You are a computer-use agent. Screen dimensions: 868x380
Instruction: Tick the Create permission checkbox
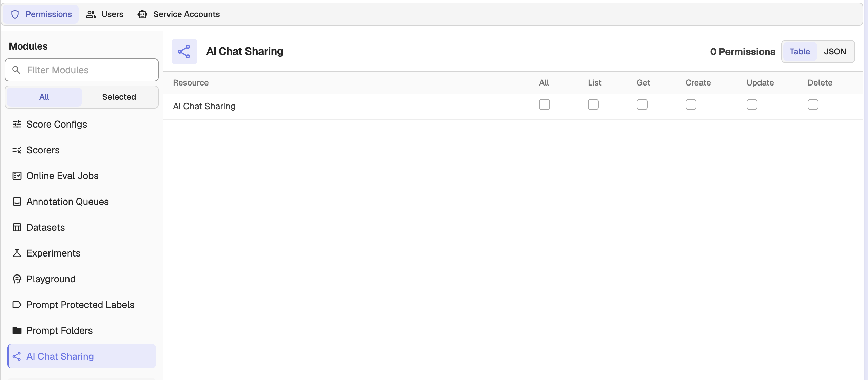pos(691,104)
